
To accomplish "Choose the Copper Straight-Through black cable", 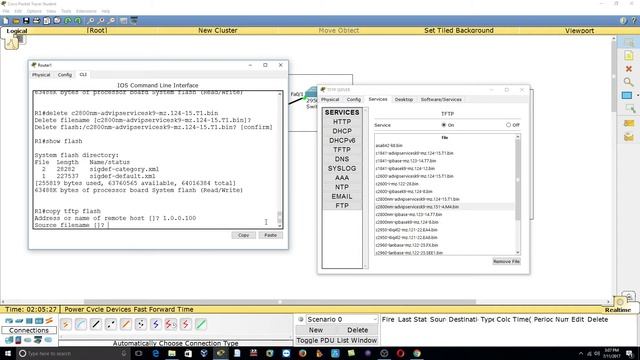I will [96, 324].
